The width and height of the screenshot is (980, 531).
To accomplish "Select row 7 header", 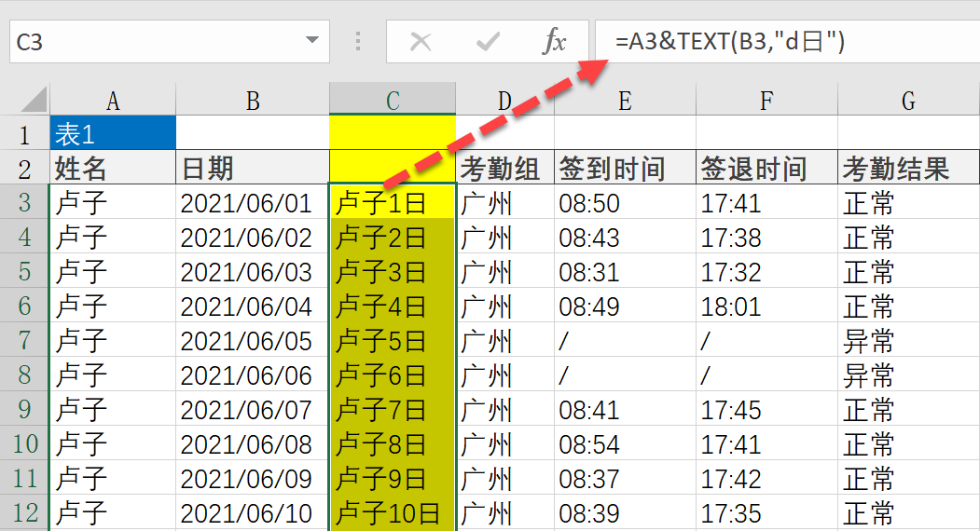I will [x=24, y=340].
